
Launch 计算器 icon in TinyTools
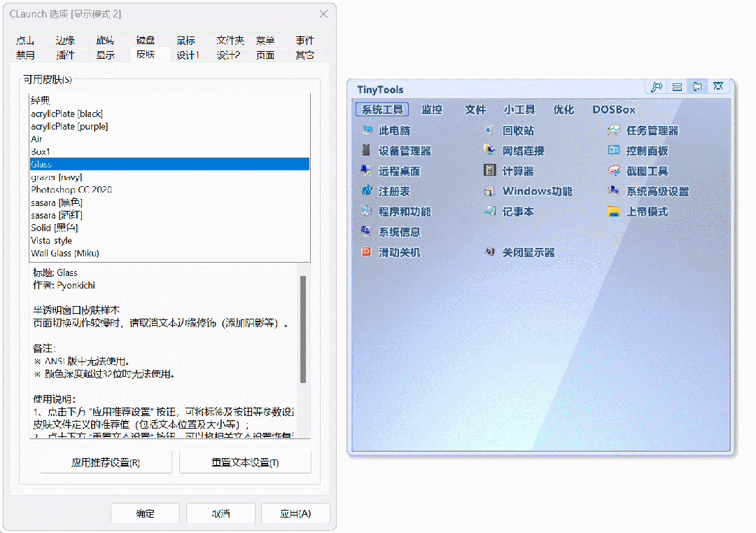(x=490, y=171)
